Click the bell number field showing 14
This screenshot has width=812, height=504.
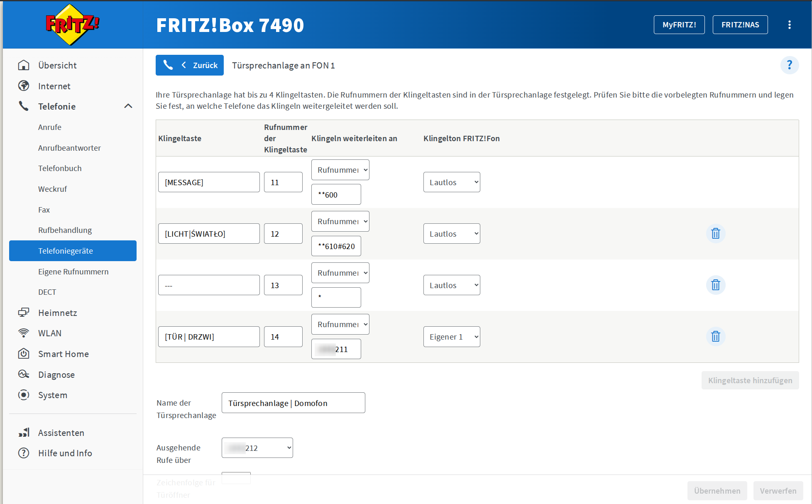click(283, 337)
